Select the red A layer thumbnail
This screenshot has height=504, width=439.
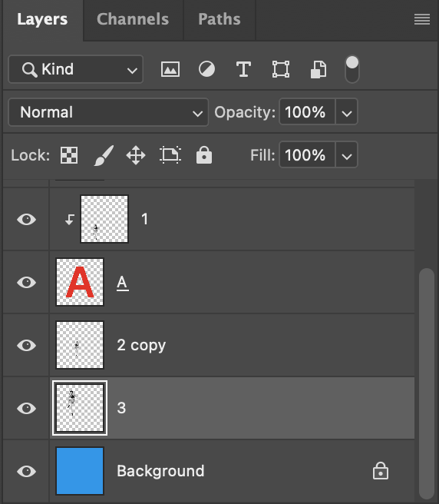click(80, 282)
